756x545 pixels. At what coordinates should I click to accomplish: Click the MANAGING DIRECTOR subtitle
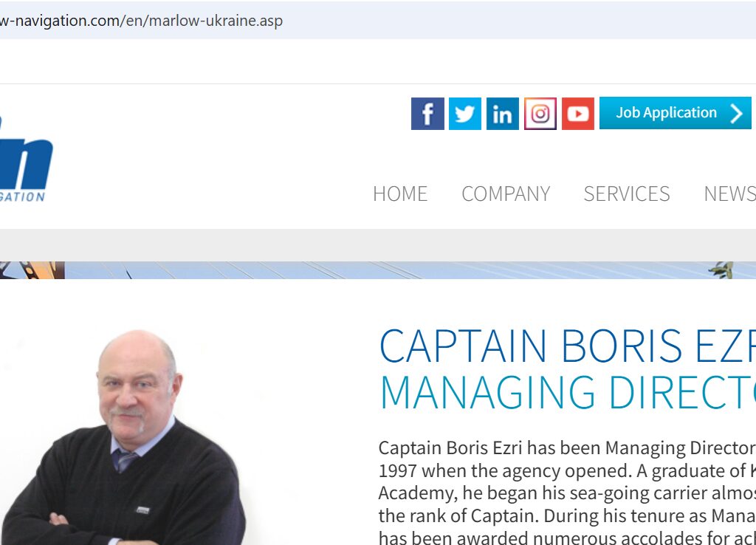568,391
